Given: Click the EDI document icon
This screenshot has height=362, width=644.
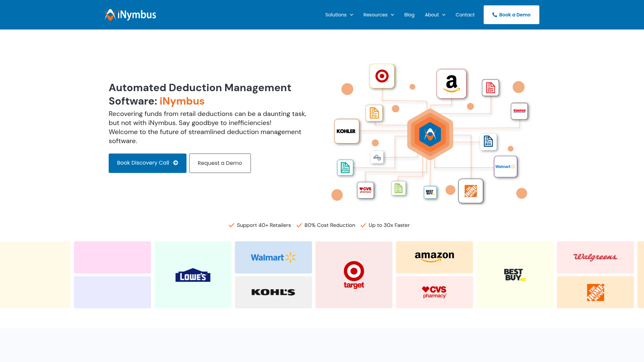Looking at the screenshot, I should (490, 87).
